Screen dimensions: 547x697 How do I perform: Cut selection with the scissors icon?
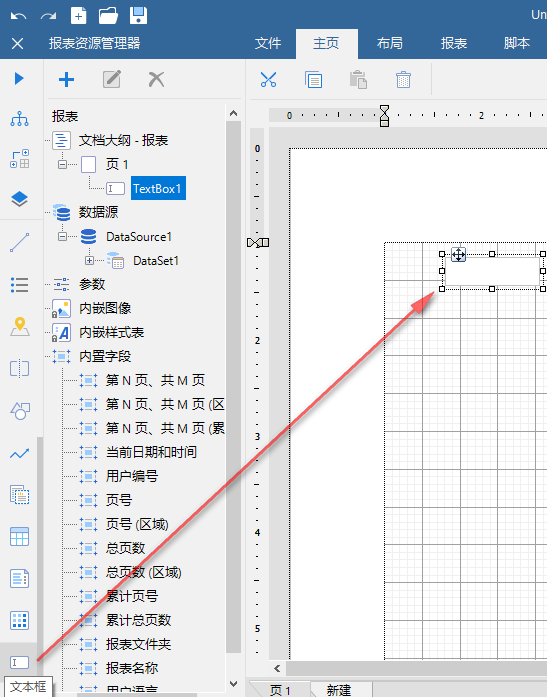tap(268, 80)
